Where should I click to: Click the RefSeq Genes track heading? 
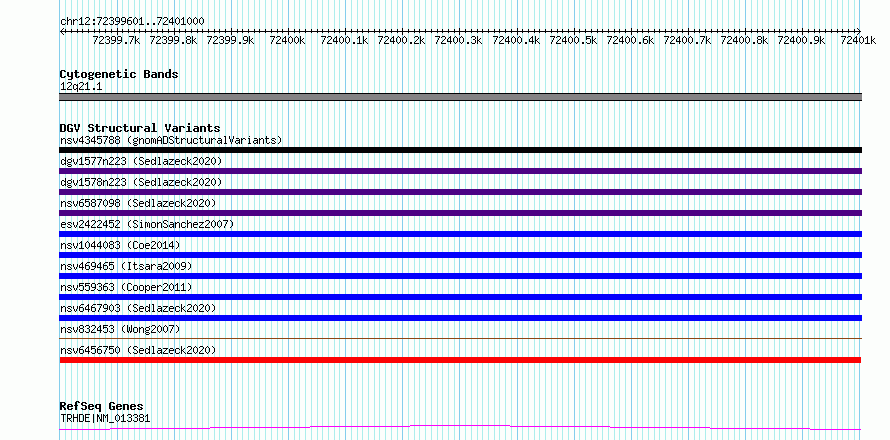point(101,406)
